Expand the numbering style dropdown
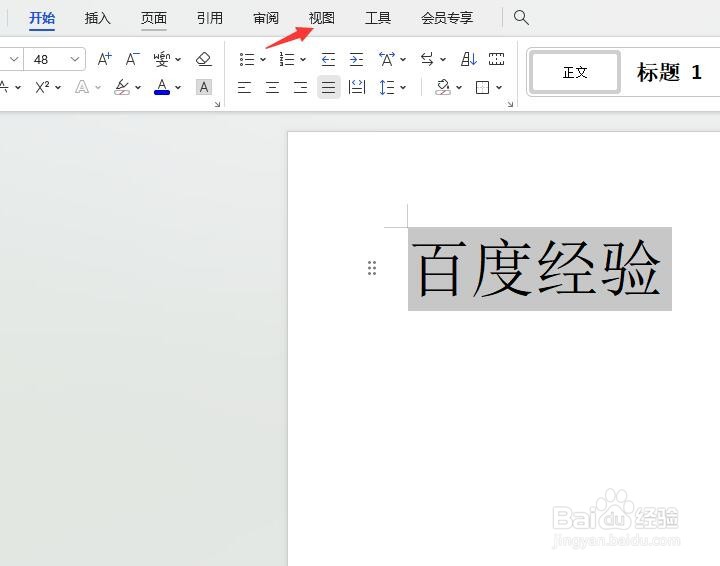720x566 pixels. (303, 59)
